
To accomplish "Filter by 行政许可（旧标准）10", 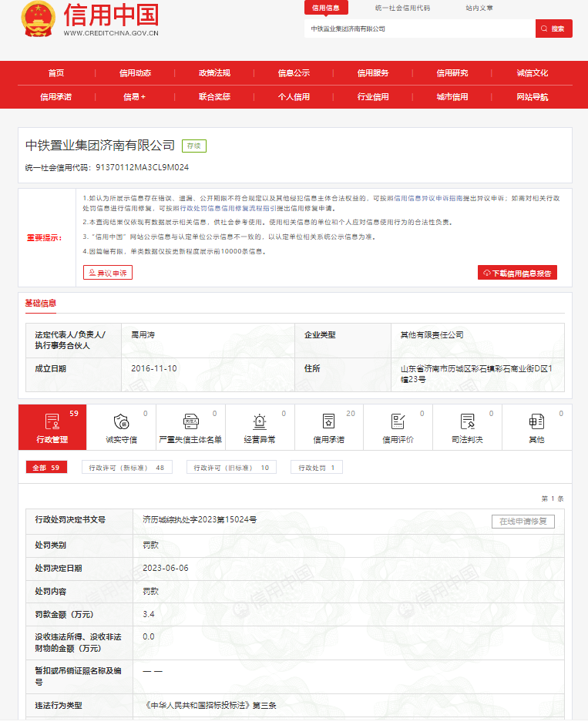I will pos(231,468).
